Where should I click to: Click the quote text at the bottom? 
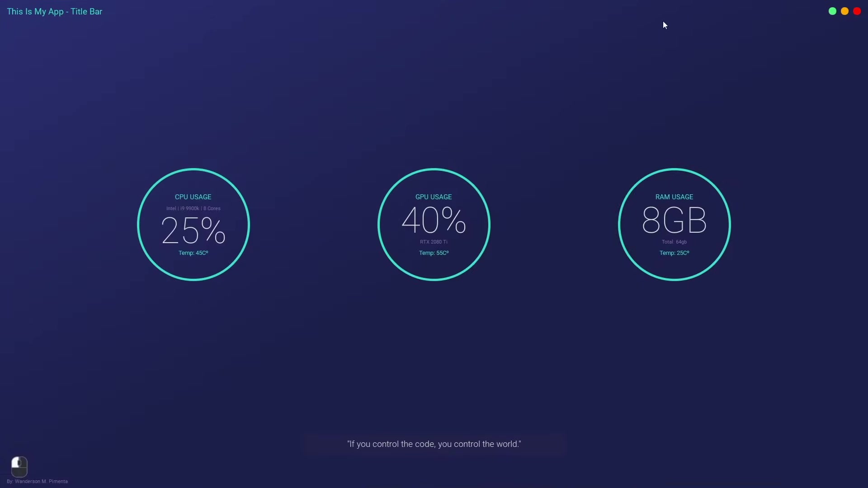coord(434,444)
